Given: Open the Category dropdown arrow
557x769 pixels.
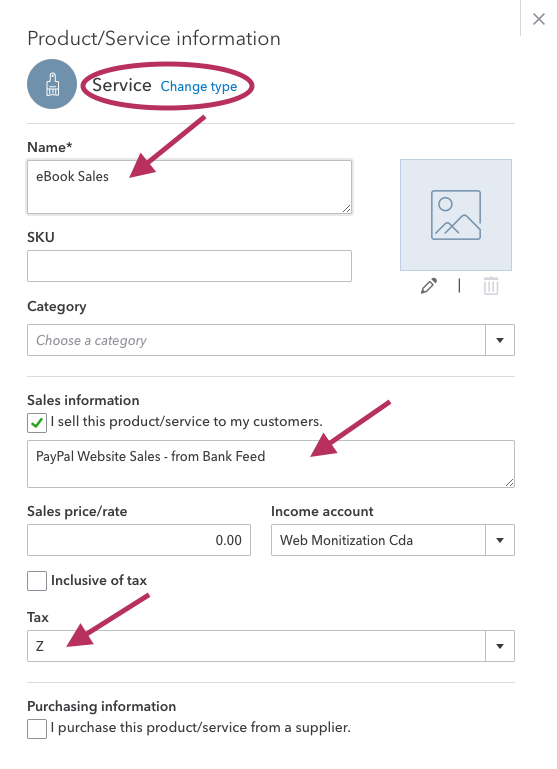Looking at the screenshot, I should tap(500, 340).
